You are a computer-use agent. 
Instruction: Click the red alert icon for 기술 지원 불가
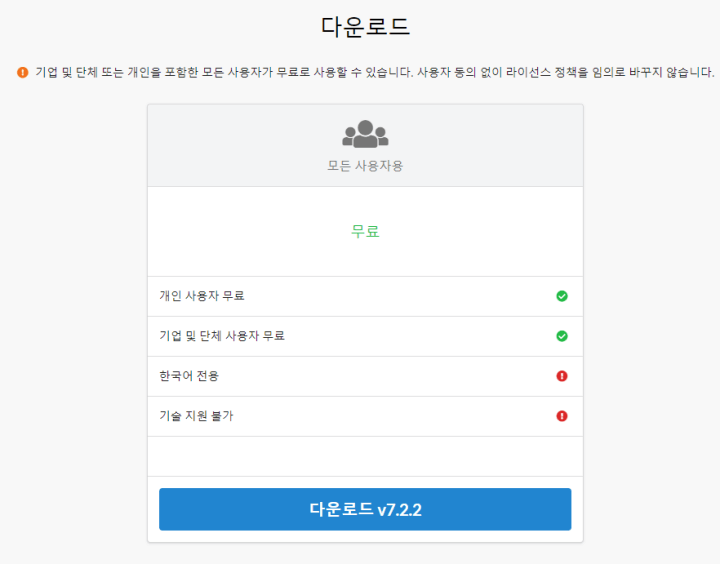click(562, 416)
